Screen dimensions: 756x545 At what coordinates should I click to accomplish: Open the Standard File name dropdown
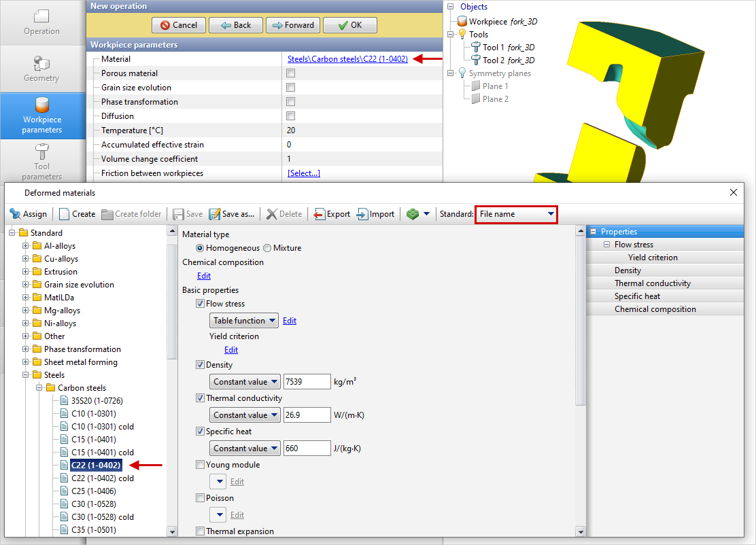516,214
